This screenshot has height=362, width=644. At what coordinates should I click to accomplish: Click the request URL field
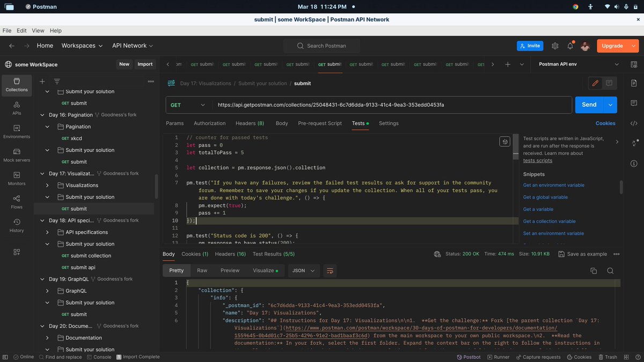(392, 105)
